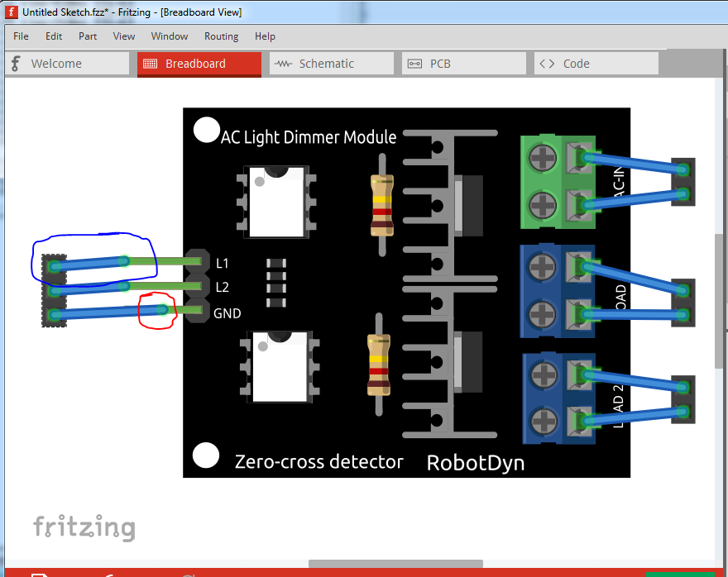Click the bottom screw of green AC-IN terminal
The width and height of the screenshot is (728, 577).
[543, 204]
